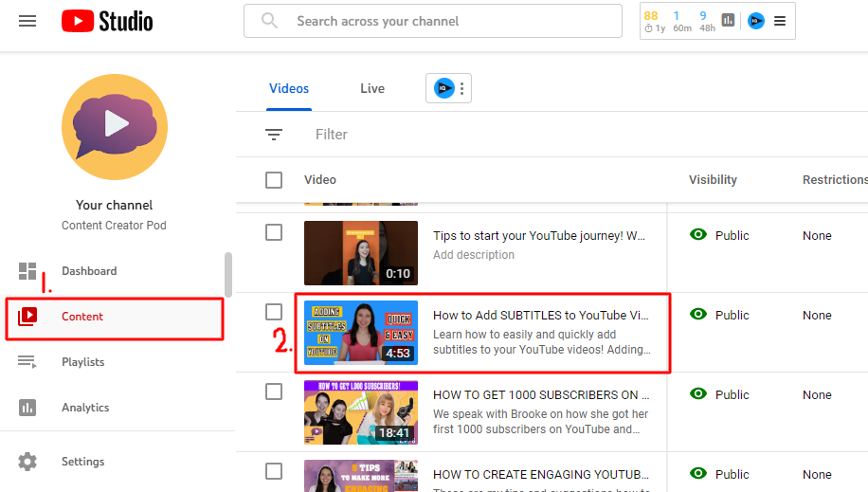Click the YouTube Studio logo
This screenshot has width=868, height=492.
tap(107, 21)
